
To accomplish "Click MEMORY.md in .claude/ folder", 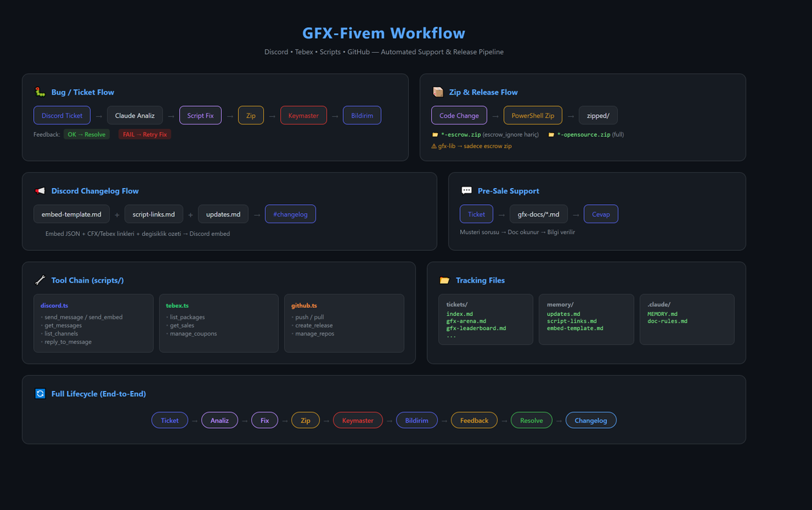I will click(x=662, y=314).
